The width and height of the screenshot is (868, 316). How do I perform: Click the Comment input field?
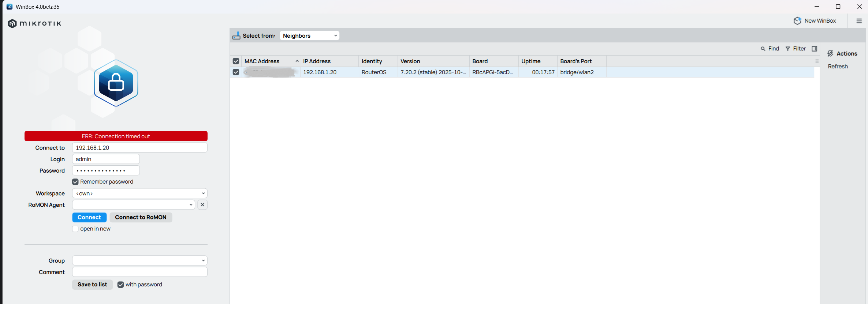140,272
